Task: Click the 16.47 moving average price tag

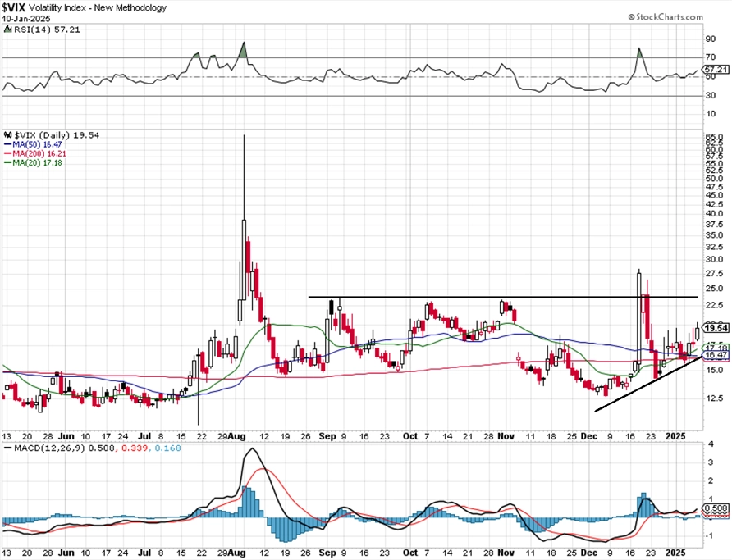Action: pos(716,355)
